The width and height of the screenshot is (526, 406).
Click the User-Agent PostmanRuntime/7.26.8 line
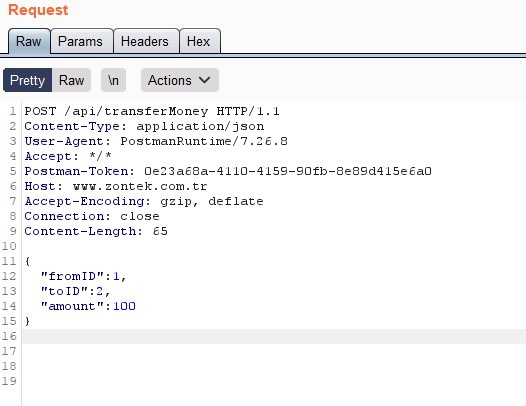[156, 141]
